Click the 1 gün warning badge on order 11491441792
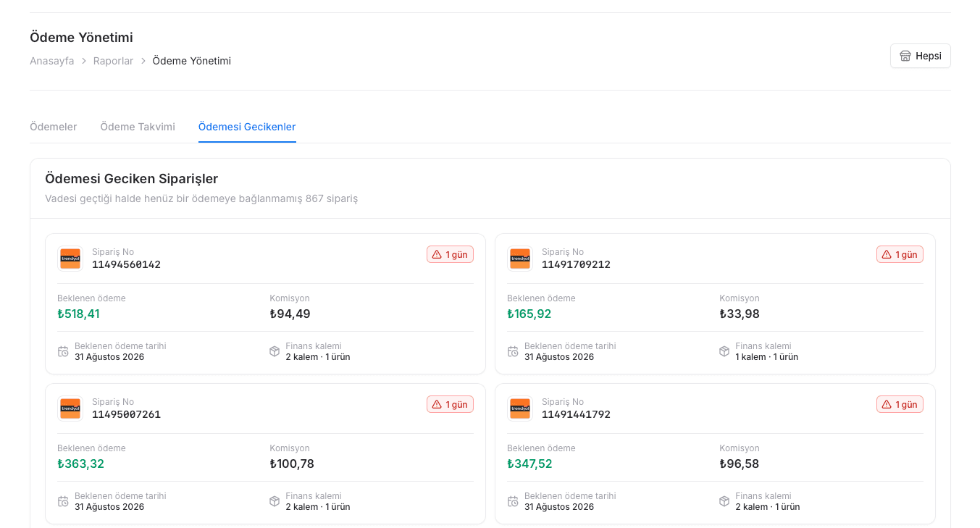Viewport: 980px width, 528px height. pyautogui.click(x=900, y=404)
